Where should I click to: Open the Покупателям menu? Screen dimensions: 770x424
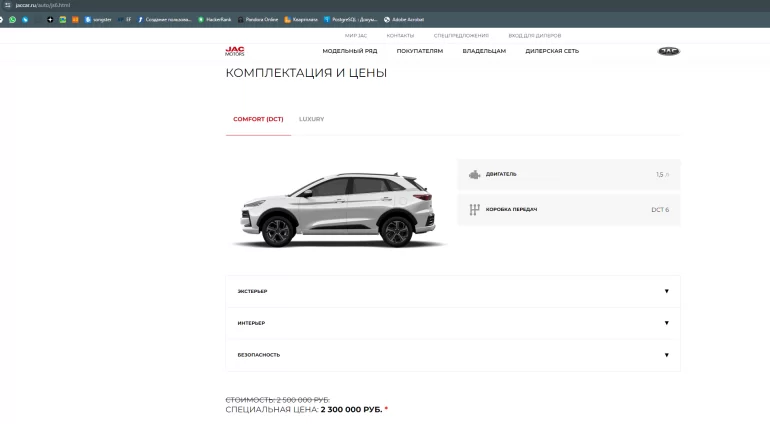pyautogui.click(x=419, y=51)
